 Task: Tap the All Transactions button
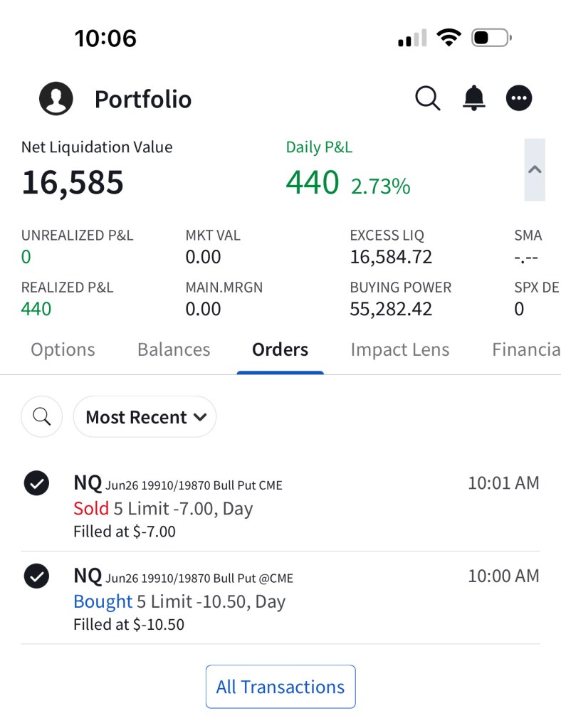280,687
